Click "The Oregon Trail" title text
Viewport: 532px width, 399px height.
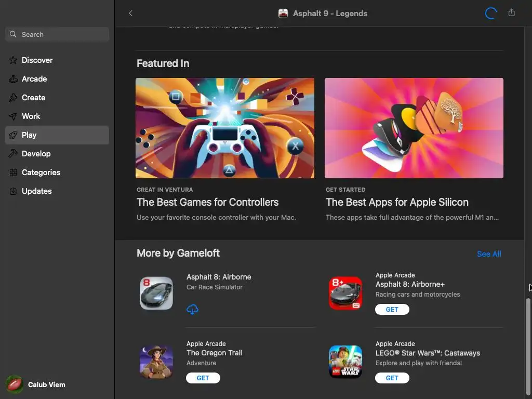point(214,353)
